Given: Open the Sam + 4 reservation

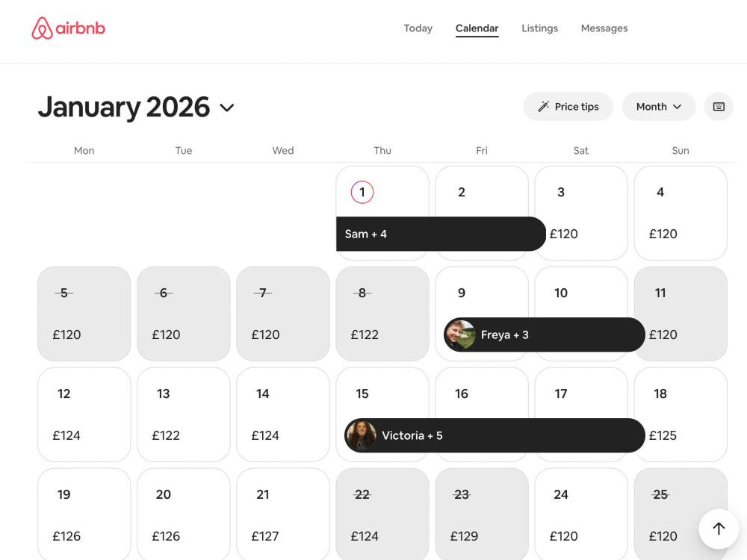Looking at the screenshot, I should (441, 234).
